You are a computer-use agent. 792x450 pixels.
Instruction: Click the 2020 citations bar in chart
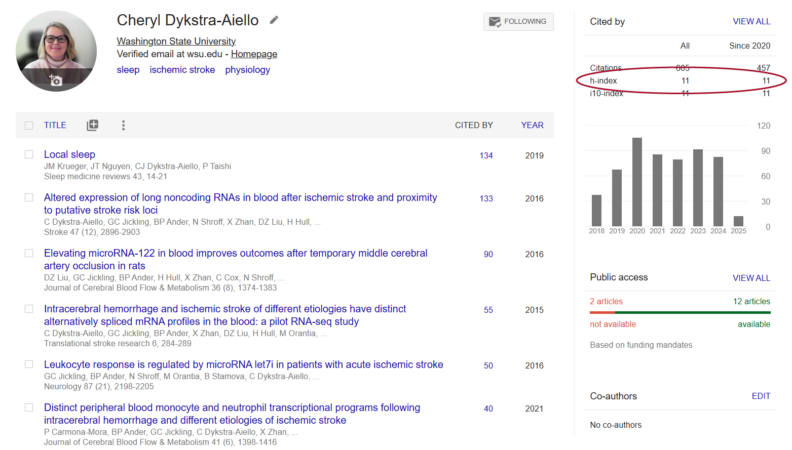coord(637,182)
